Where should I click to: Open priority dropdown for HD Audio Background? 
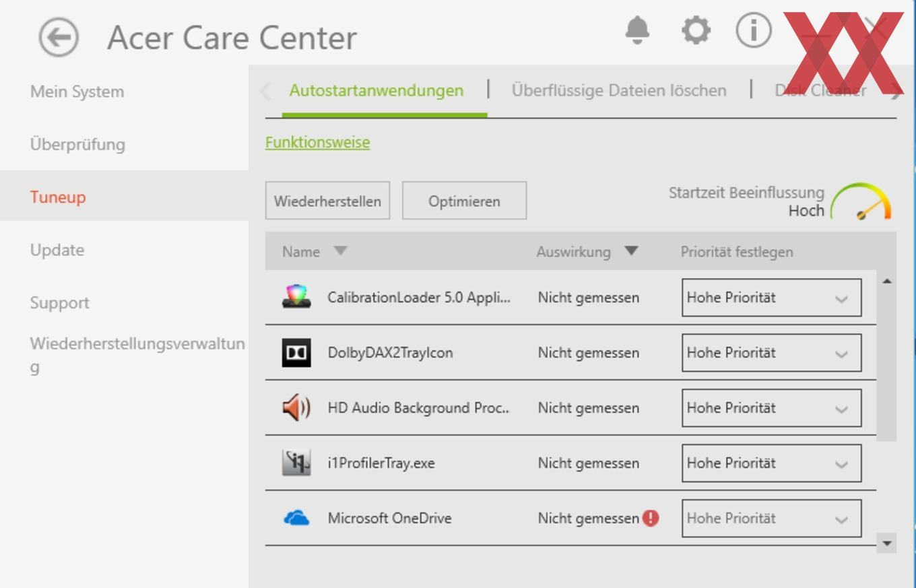coord(771,407)
